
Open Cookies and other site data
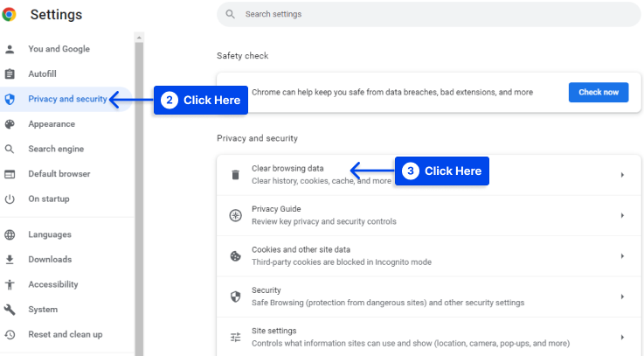pyautogui.click(x=428, y=256)
